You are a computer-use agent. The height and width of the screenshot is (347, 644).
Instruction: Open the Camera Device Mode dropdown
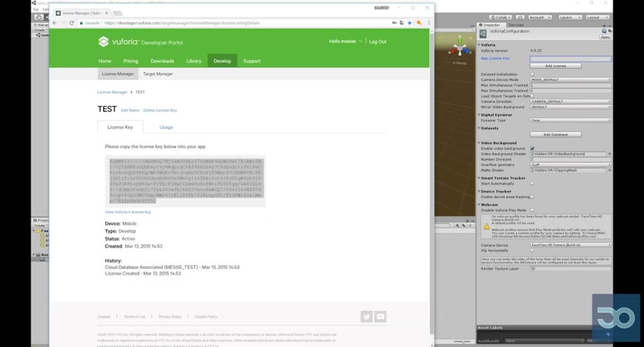coord(570,80)
